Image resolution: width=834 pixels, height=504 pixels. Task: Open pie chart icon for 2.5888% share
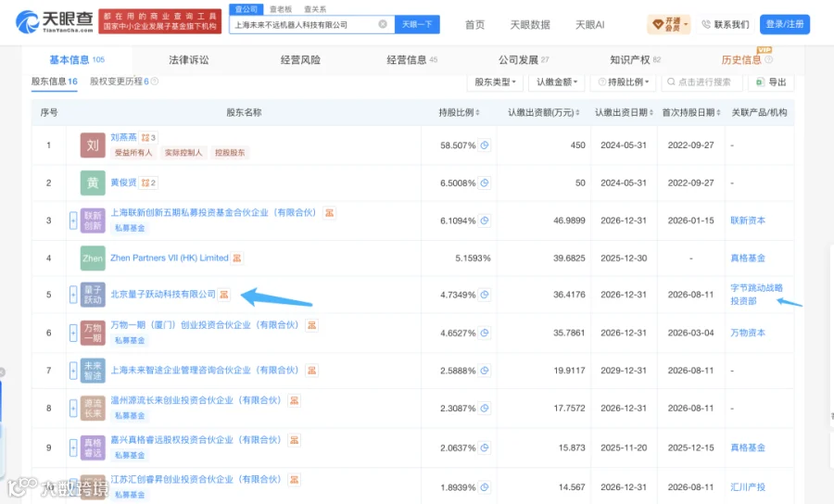tap(485, 371)
